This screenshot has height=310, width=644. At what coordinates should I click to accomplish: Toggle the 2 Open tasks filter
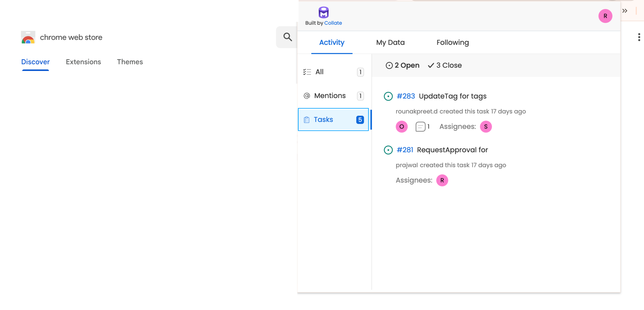click(x=402, y=65)
